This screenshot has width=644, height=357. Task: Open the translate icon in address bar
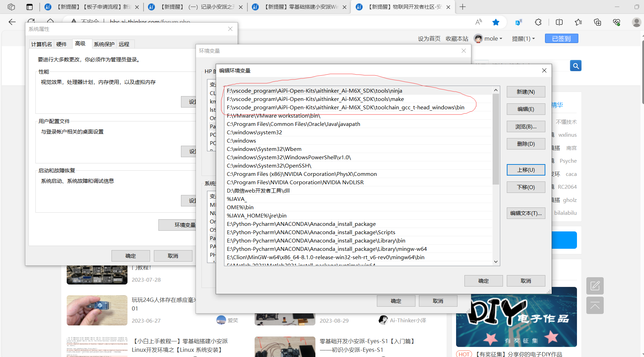[x=519, y=22]
